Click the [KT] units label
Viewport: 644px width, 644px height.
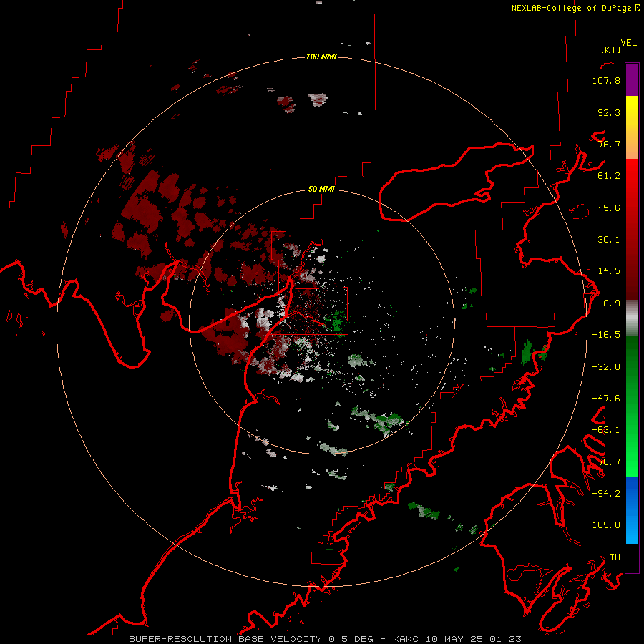click(611, 49)
